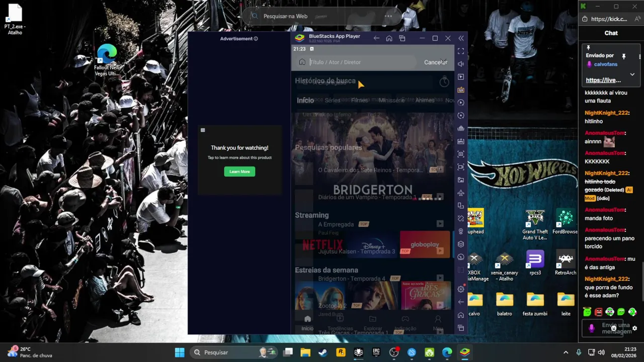
Task: Click recent apps icon in BlueStacks title bar
Action: coord(402,38)
